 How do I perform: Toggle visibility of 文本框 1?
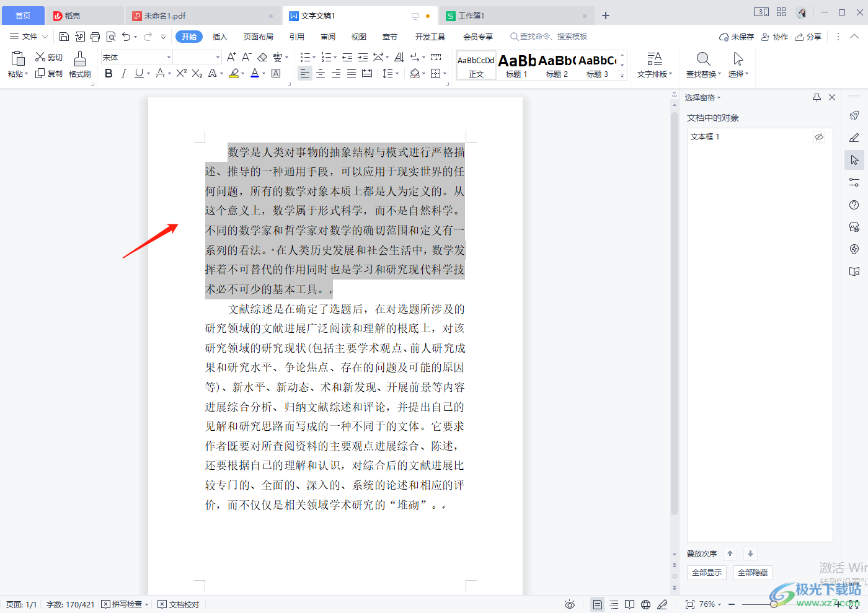[x=819, y=137]
